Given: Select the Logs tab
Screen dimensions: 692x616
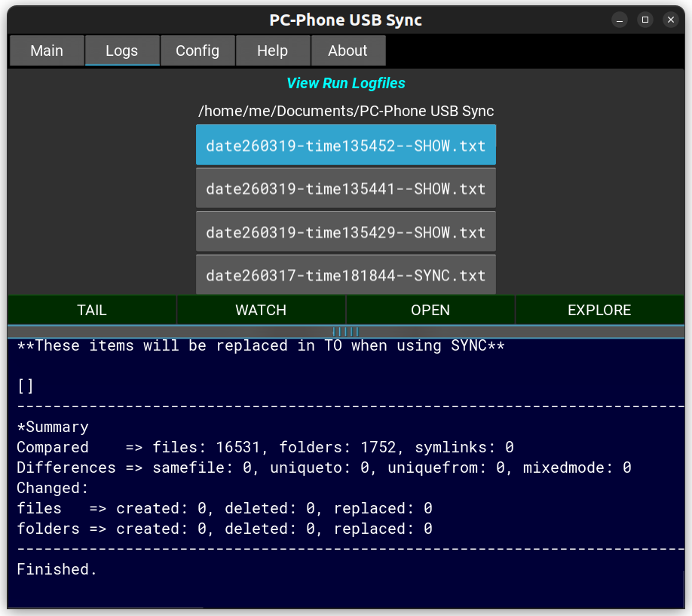Looking at the screenshot, I should point(121,51).
